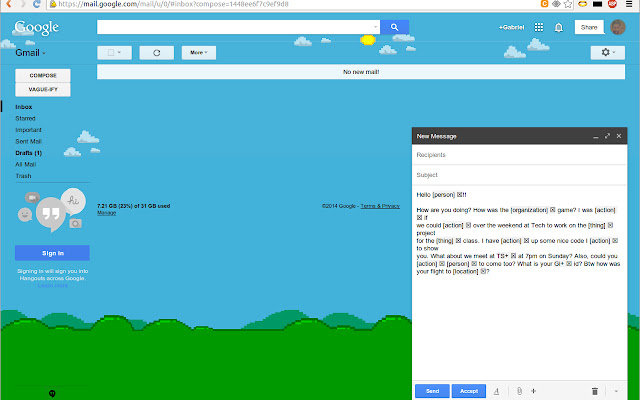Focus the Gmail search box
Image resolution: width=640 pixels, height=400 pixels.
pyautogui.click(x=234, y=27)
